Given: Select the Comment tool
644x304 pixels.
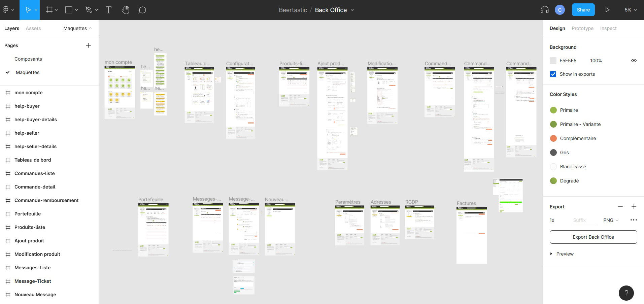Looking at the screenshot, I should (x=142, y=10).
